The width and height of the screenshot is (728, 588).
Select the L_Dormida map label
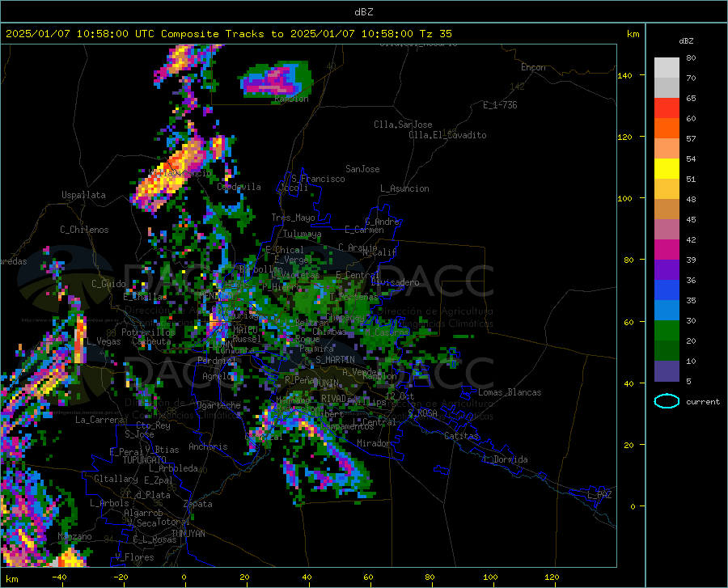(x=505, y=459)
